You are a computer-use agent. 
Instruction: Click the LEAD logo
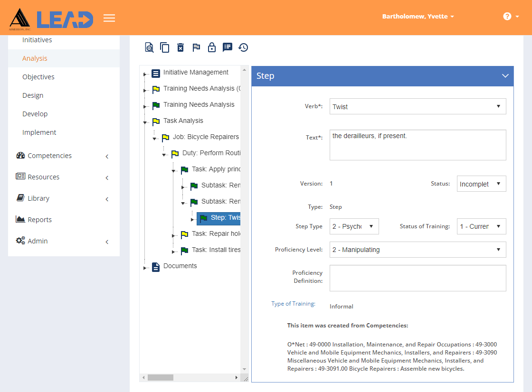click(65, 19)
